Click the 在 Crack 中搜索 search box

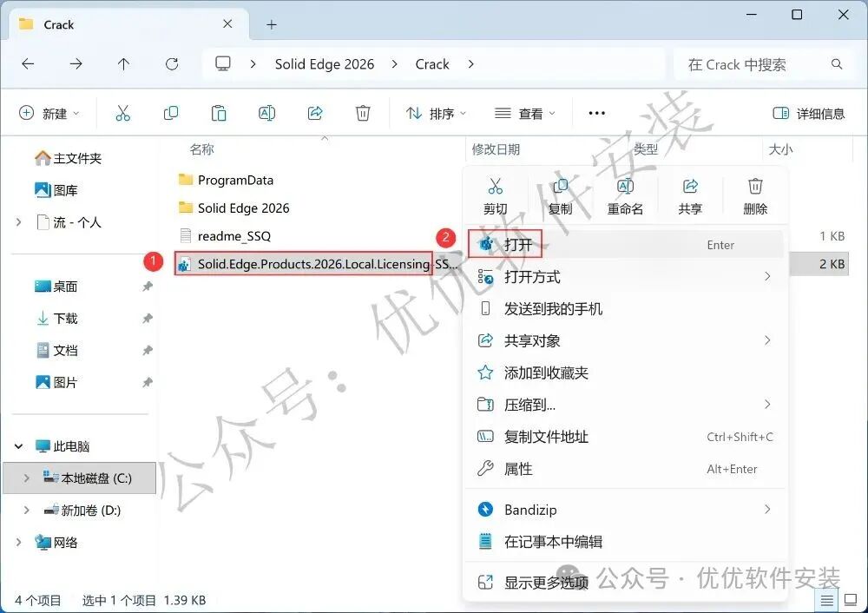765,64
